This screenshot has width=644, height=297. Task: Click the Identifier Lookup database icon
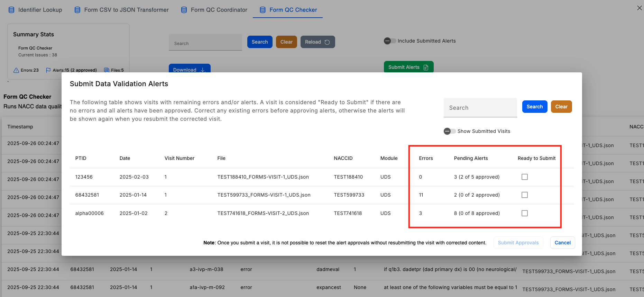[11, 10]
